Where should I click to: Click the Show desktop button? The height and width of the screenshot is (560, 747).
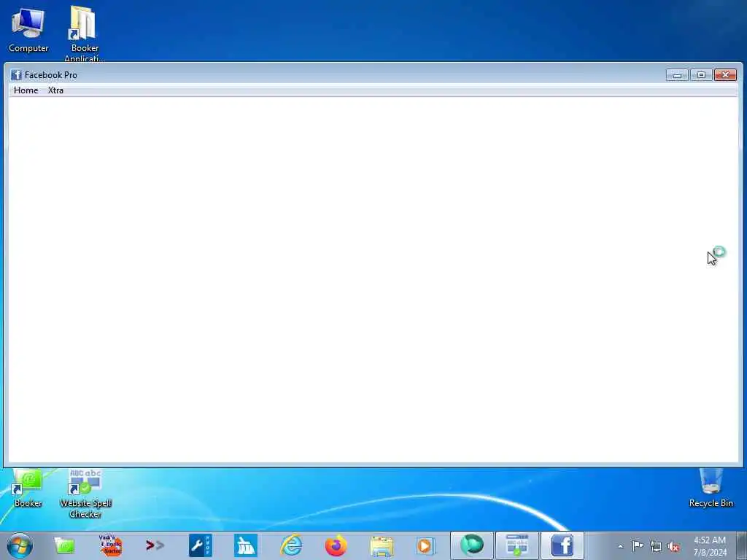tap(742, 545)
